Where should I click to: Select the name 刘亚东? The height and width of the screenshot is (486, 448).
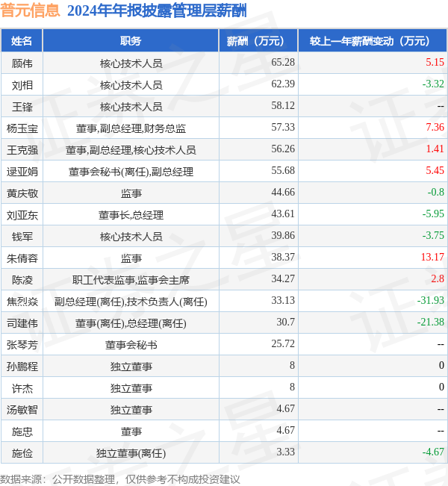[x=22, y=215]
